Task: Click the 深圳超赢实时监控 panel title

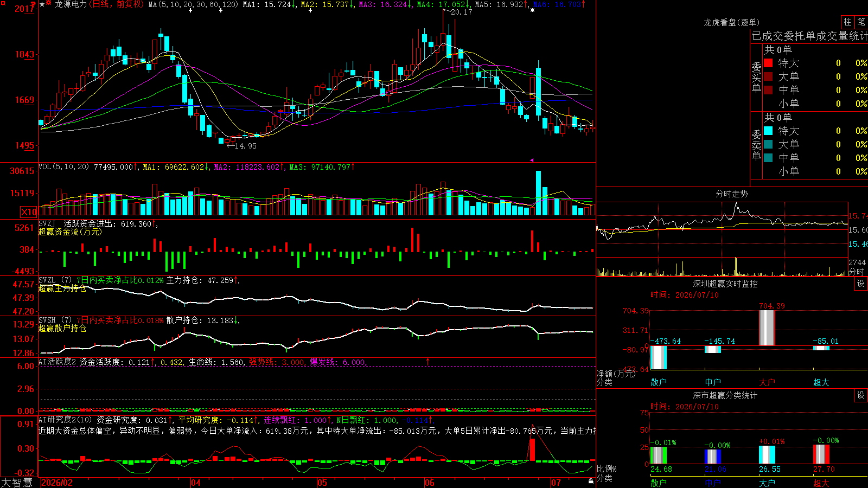Action: 725,284
